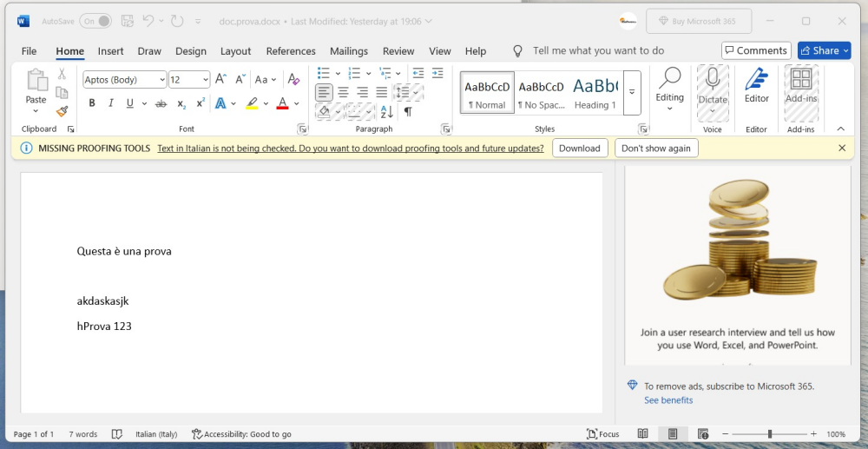Open spelling check book icon in status bar
Viewport: 868px width, 449px height.
coord(117,434)
